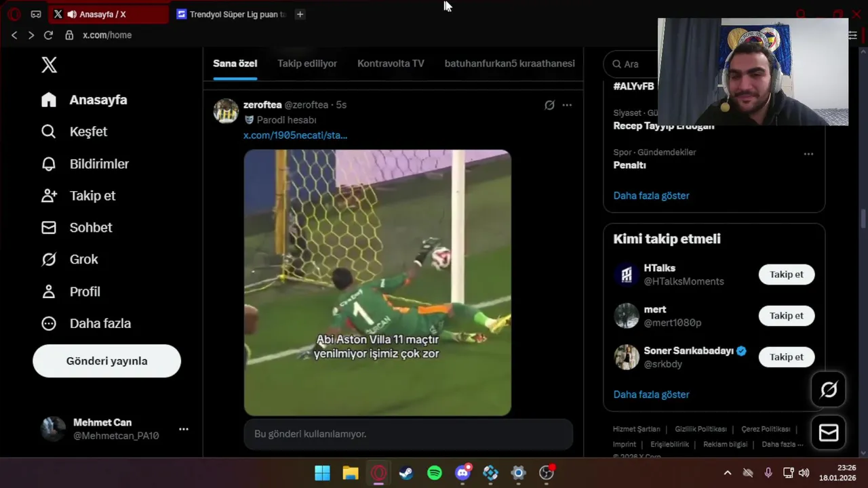Image resolution: width=868 pixels, height=488 pixels.
Task: Open Gizlilik Politikası footer link
Action: (701, 429)
